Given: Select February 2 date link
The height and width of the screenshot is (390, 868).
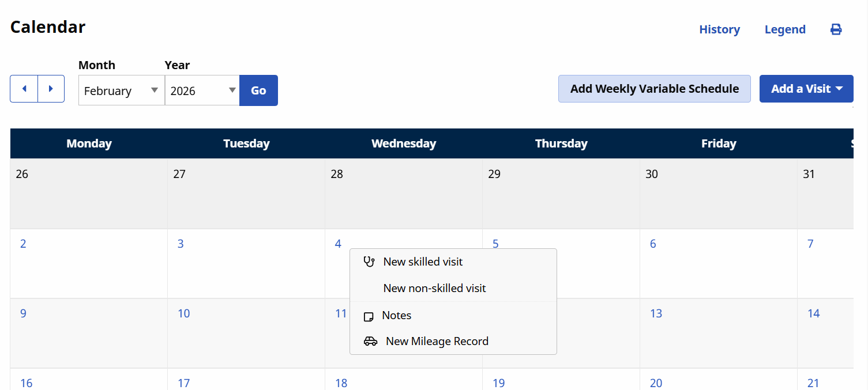Looking at the screenshot, I should tap(23, 244).
